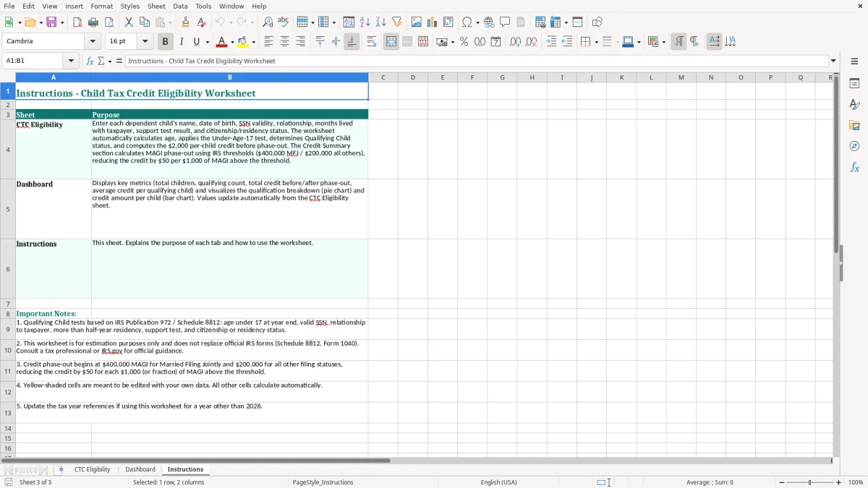
Task: Open the Font Name dropdown
Action: pyautogui.click(x=93, y=41)
